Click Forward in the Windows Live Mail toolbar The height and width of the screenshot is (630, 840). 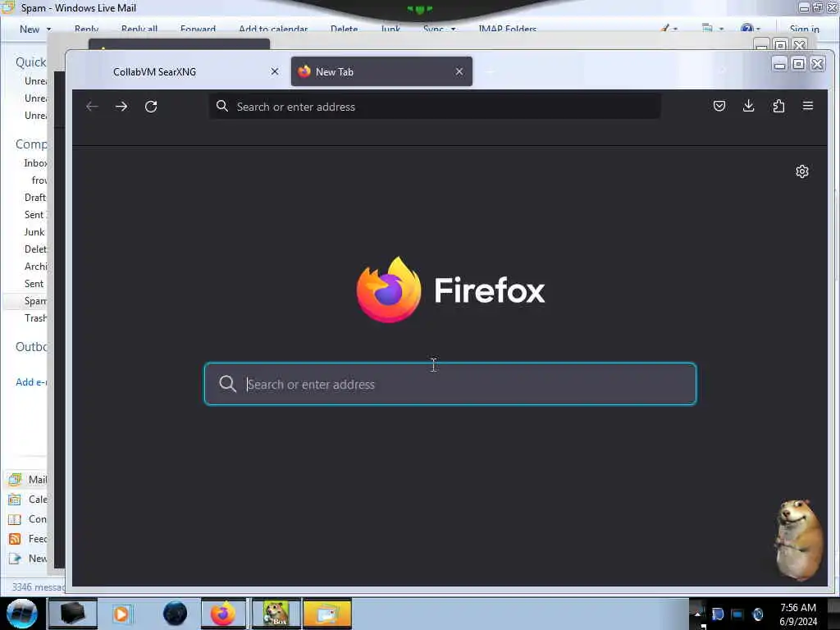pos(198,29)
